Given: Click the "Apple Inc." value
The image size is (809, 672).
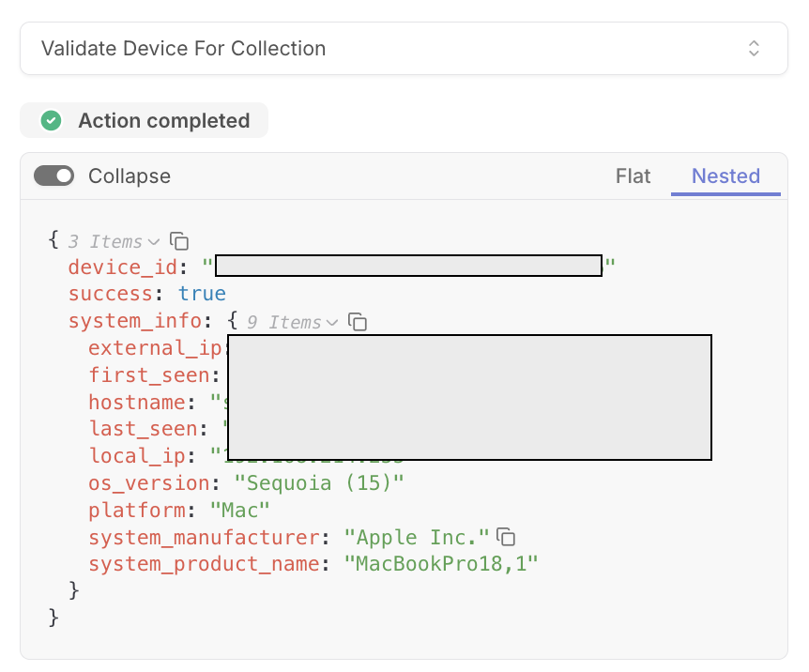Looking at the screenshot, I should pyautogui.click(x=417, y=537).
